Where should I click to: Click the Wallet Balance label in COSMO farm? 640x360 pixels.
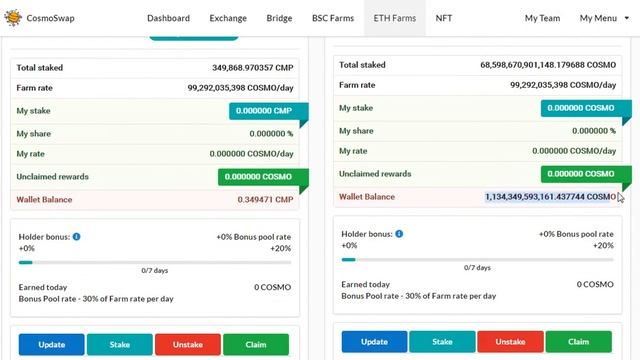[x=367, y=197]
